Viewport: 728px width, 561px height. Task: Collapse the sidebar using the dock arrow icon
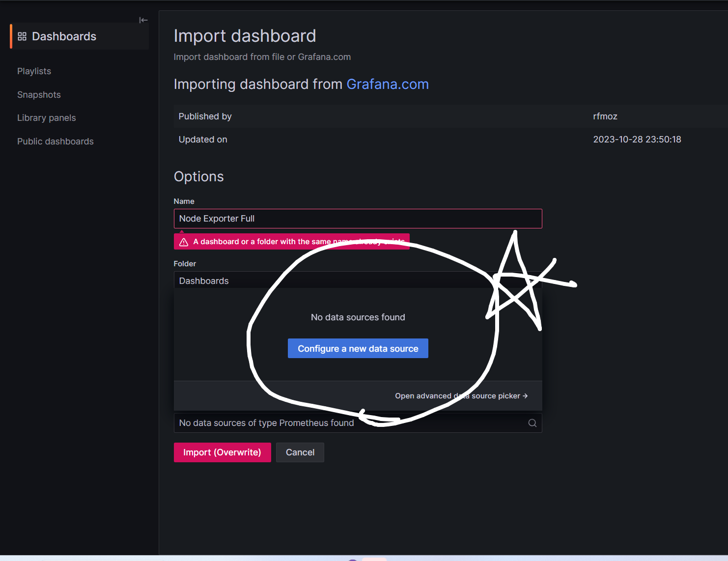click(x=143, y=20)
